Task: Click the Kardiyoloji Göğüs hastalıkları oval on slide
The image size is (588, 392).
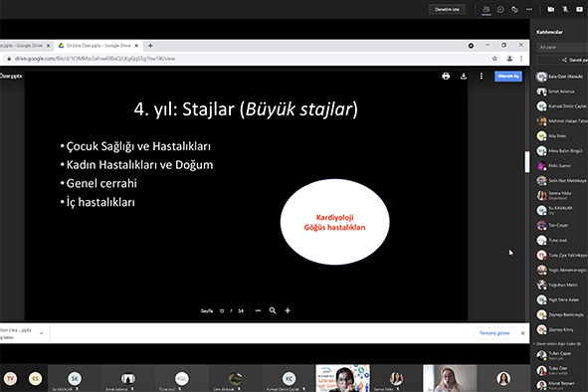Action: coord(335,222)
